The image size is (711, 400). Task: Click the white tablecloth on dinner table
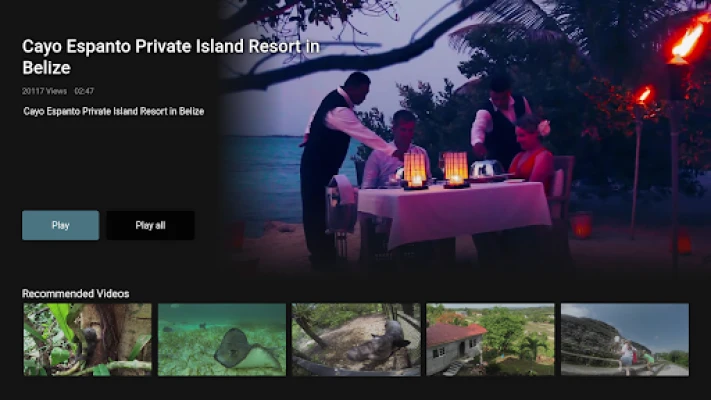pyautogui.click(x=453, y=211)
